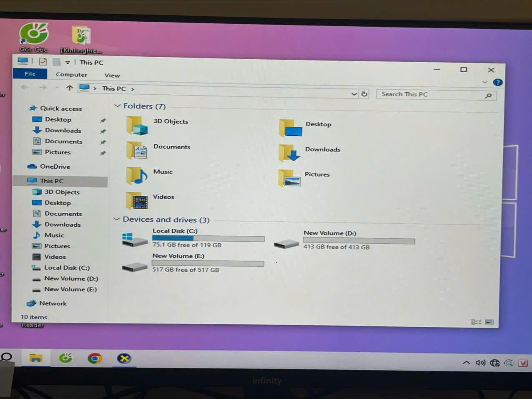Open Desktop under Quick access
Image resolution: width=532 pixels, height=399 pixels.
click(58, 119)
